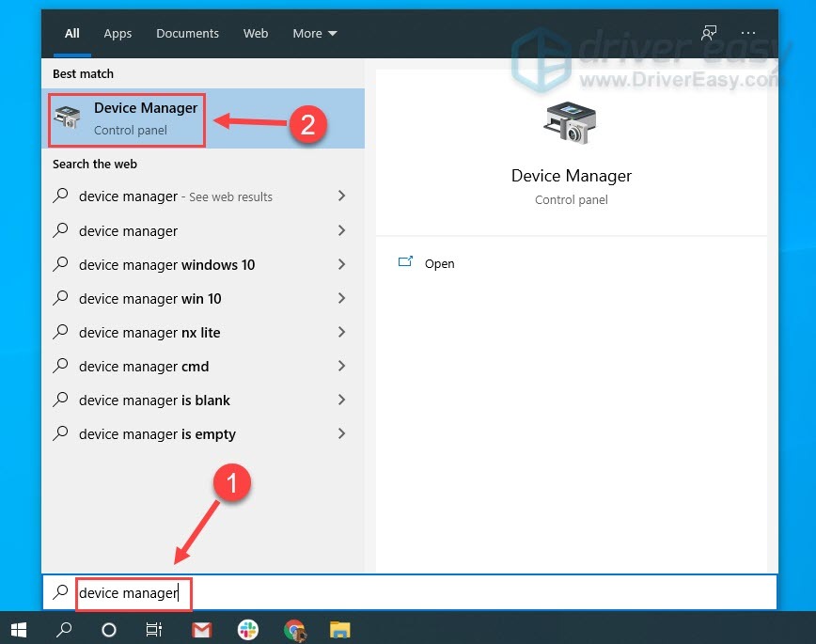Expand chevron for 'device manager is blank'
816x644 pixels.
point(341,400)
